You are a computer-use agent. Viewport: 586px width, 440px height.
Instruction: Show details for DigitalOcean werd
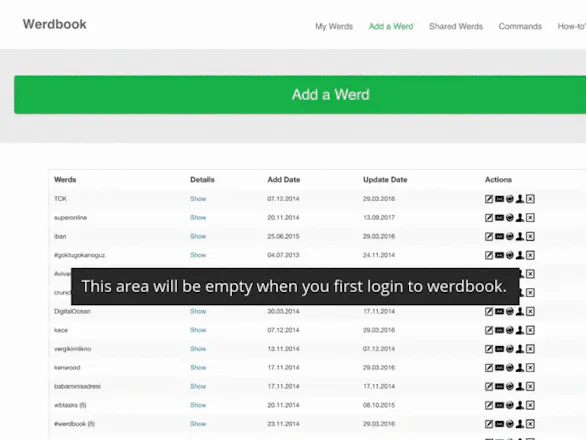coord(198,311)
